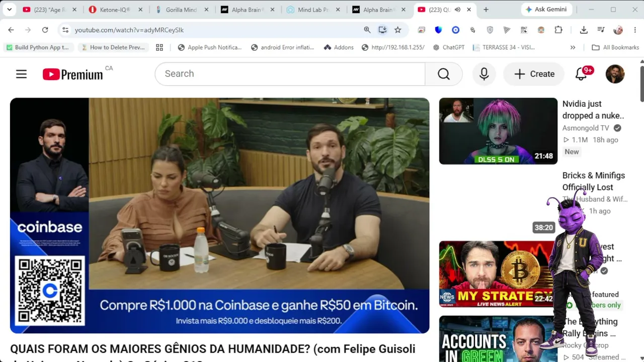The width and height of the screenshot is (644, 362).
Task: Start voice search with the microphone
Action: (x=484, y=74)
